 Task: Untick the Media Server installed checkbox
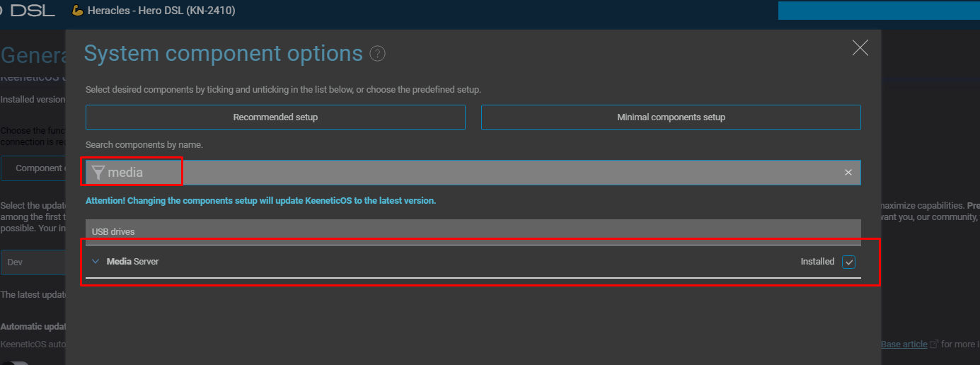[x=849, y=262]
